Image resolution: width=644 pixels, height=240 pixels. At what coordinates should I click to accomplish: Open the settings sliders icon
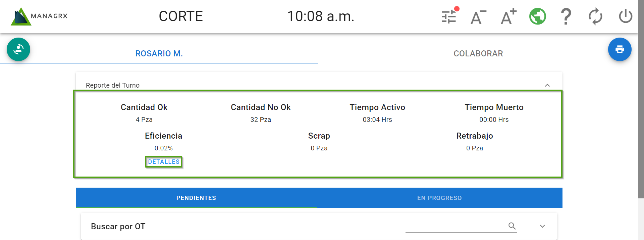[449, 16]
